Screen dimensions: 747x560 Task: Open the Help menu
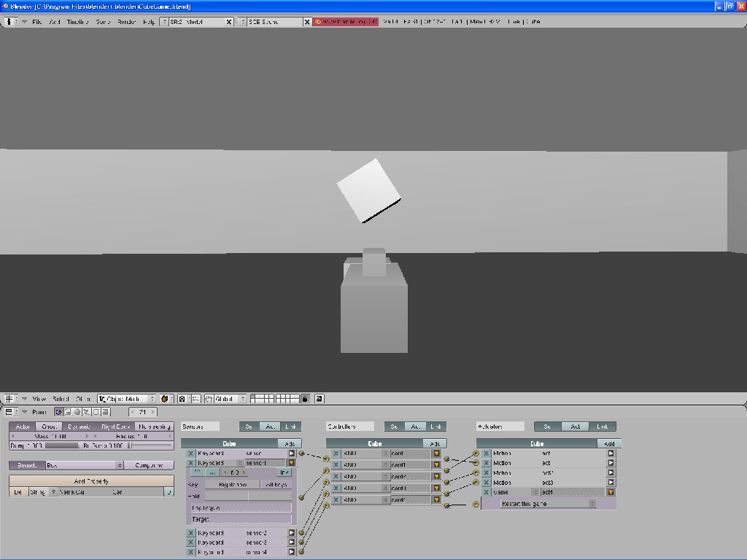(x=149, y=22)
